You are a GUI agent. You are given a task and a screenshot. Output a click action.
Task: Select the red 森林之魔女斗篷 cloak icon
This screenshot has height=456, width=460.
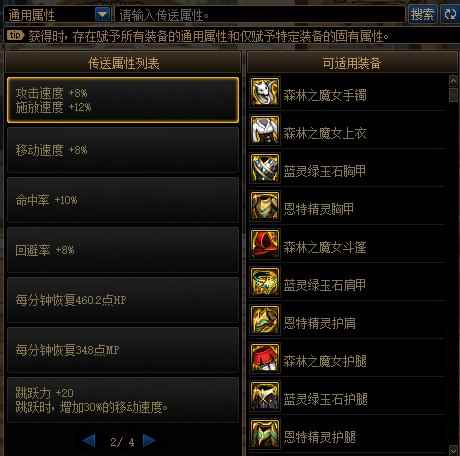[265, 244]
